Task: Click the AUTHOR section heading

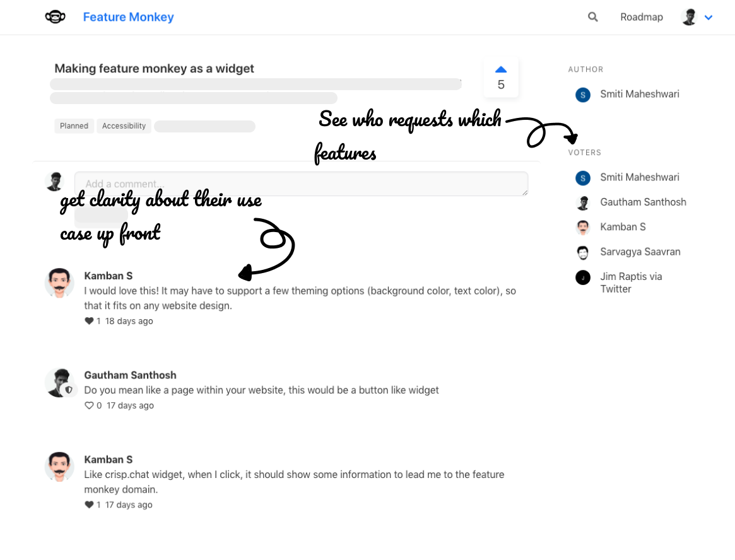Action: [x=586, y=69]
